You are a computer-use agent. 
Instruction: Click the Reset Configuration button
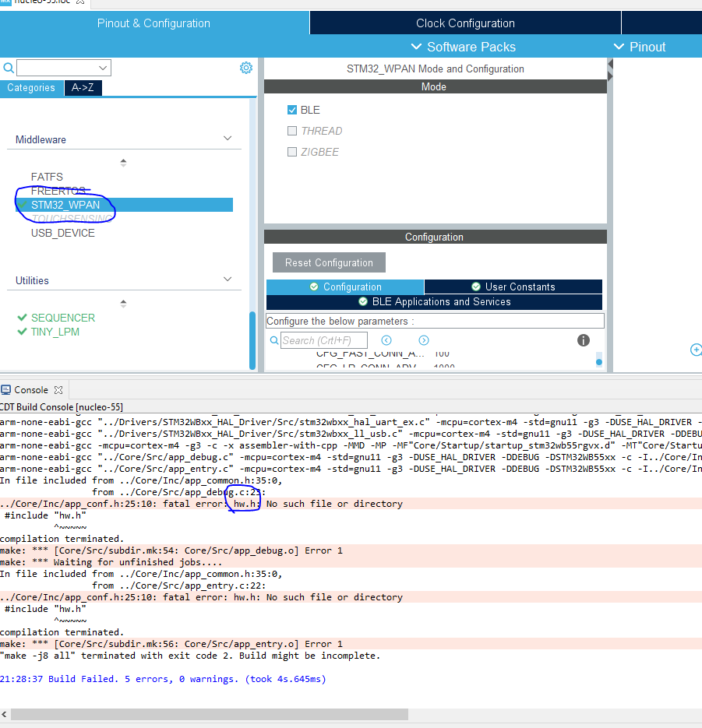tap(329, 263)
